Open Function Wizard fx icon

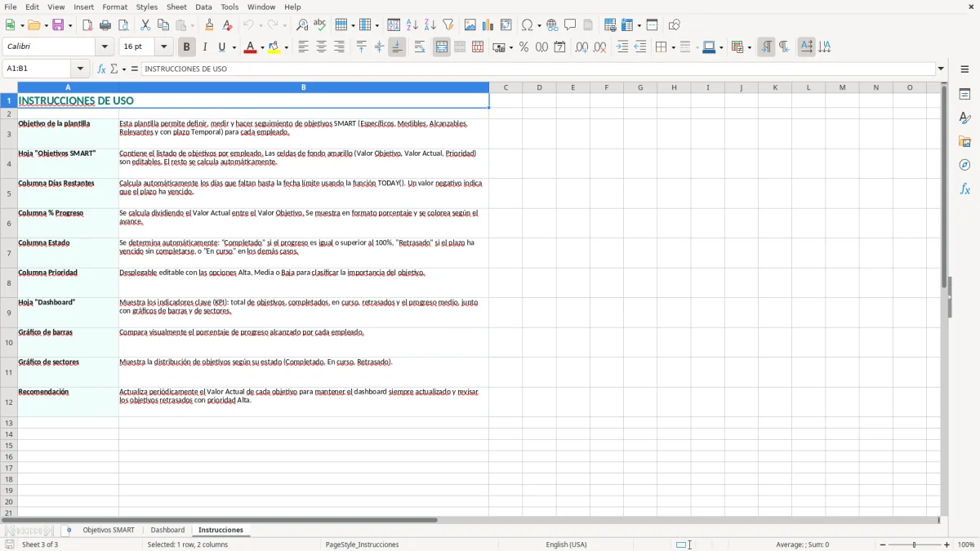pyautogui.click(x=101, y=69)
